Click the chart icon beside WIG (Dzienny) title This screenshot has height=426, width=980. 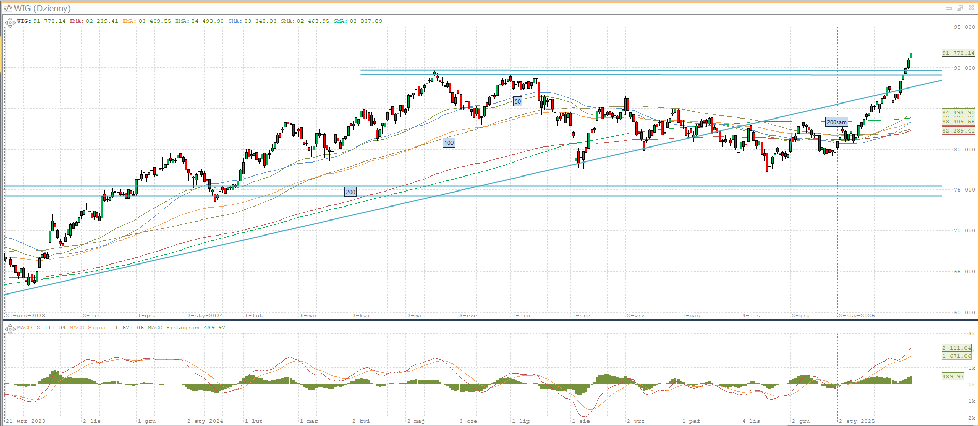[7, 8]
